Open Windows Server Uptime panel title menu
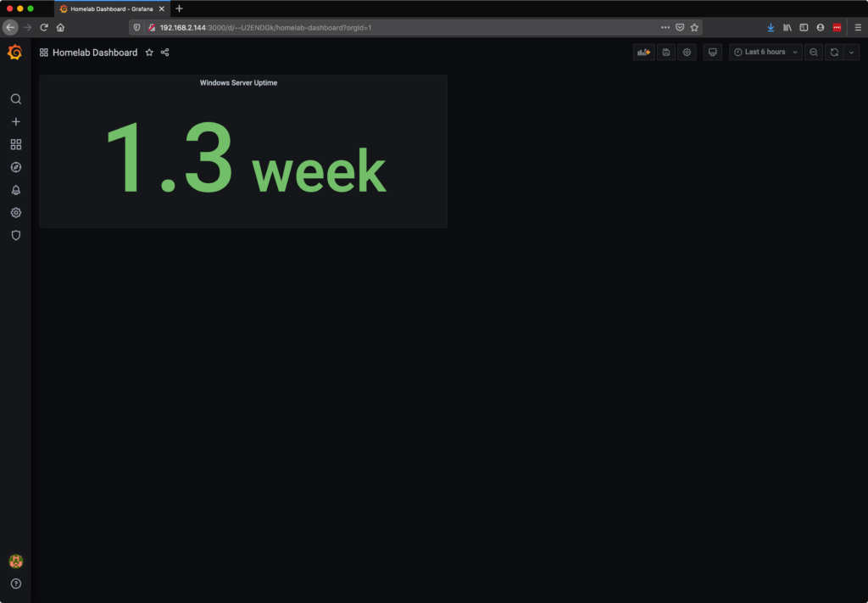 (x=238, y=82)
